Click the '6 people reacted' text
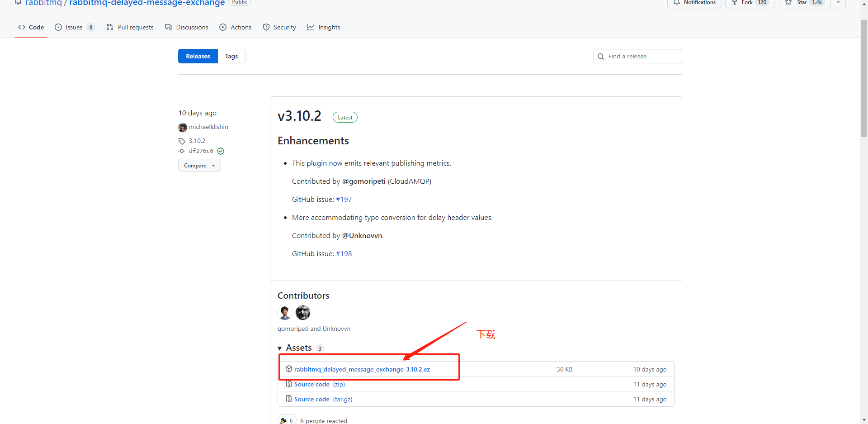This screenshot has height=424, width=868. coord(324,421)
